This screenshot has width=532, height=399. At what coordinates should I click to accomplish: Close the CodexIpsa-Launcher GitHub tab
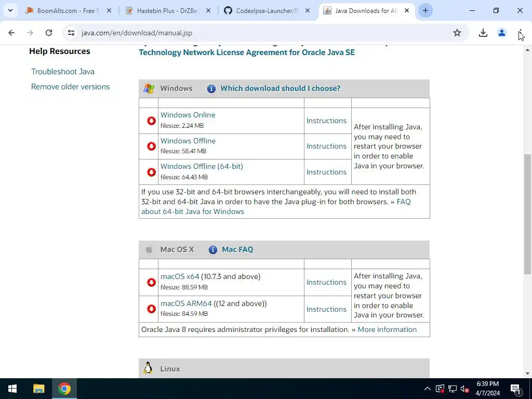point(308,10)
